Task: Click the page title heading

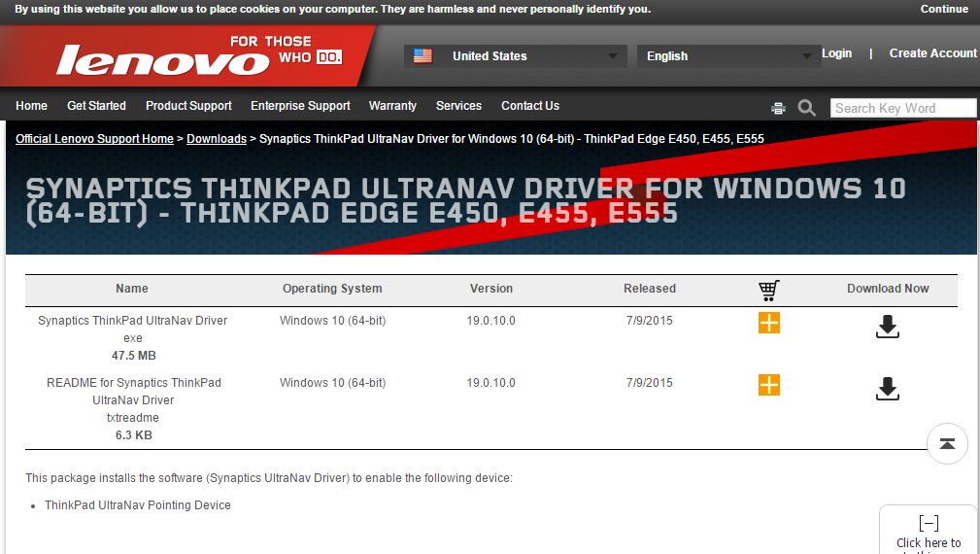Action: (465, 201)
